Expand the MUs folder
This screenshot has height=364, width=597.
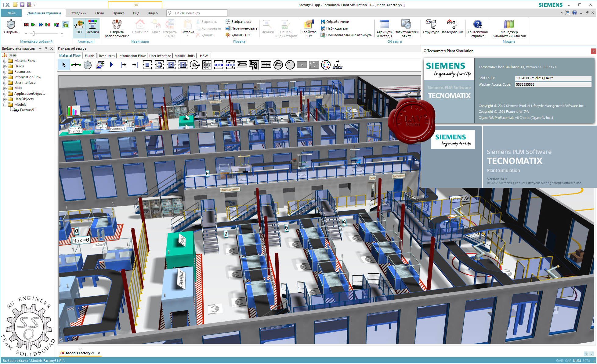(5, 88)
